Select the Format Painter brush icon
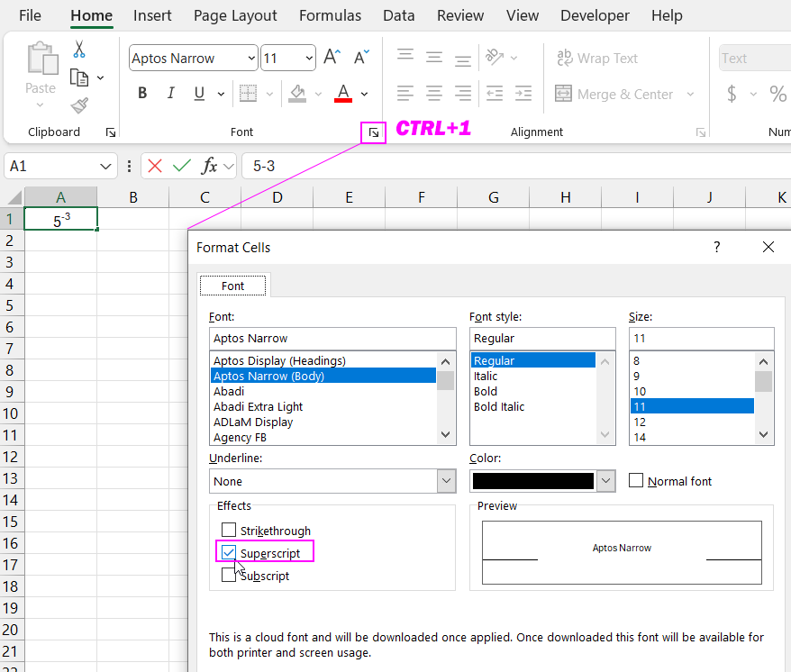Image resolution: width=791 pixels, height=672 pixels. (x=79, y=105)
